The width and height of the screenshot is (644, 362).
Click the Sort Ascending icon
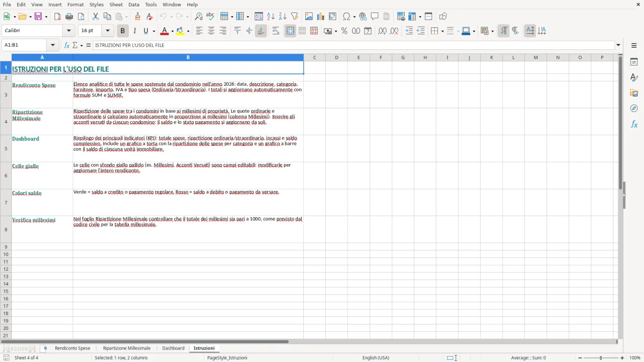pos(270,17)
